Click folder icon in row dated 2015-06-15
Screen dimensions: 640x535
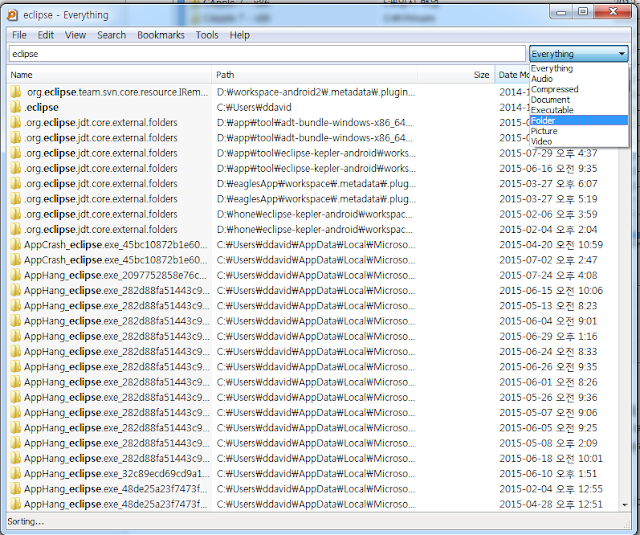click(x=16, y=291)
